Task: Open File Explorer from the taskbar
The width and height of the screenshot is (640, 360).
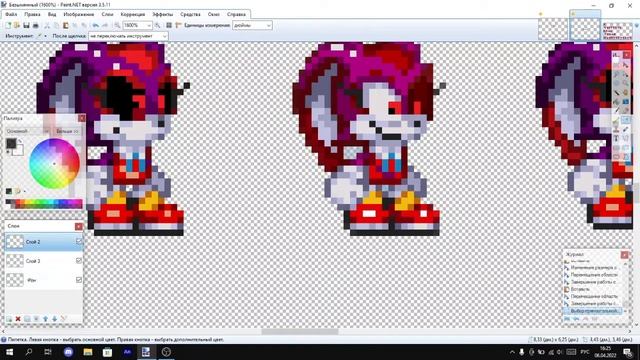Action: (88, 352)
